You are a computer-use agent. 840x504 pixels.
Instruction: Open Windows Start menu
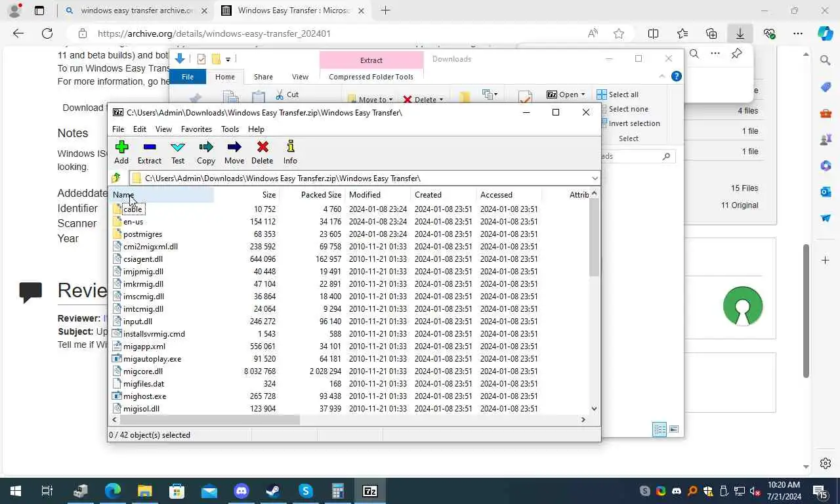point(15,491)
